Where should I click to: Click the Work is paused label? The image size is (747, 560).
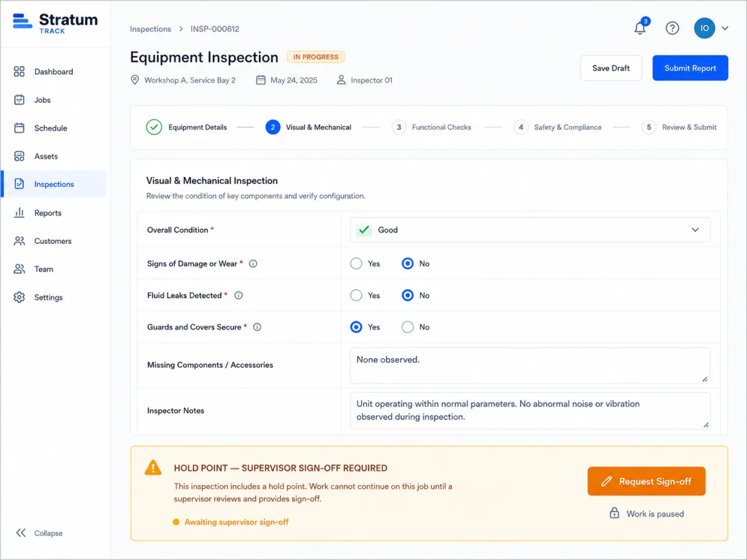tap(655, 514)
